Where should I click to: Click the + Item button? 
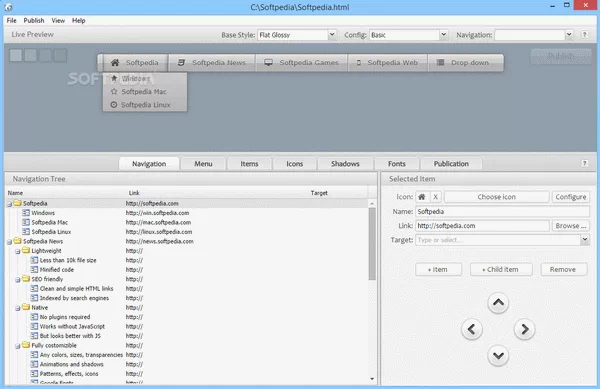click(x=438, y=269)
